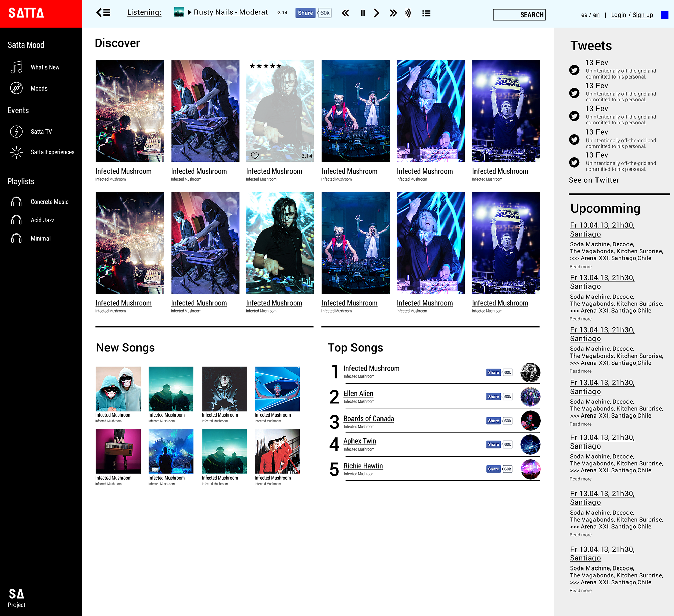Image resolution: width=674 pixels, height=616 pixels.
Task: Click Read more under first Upcoming event
Action: coord(580,267)
